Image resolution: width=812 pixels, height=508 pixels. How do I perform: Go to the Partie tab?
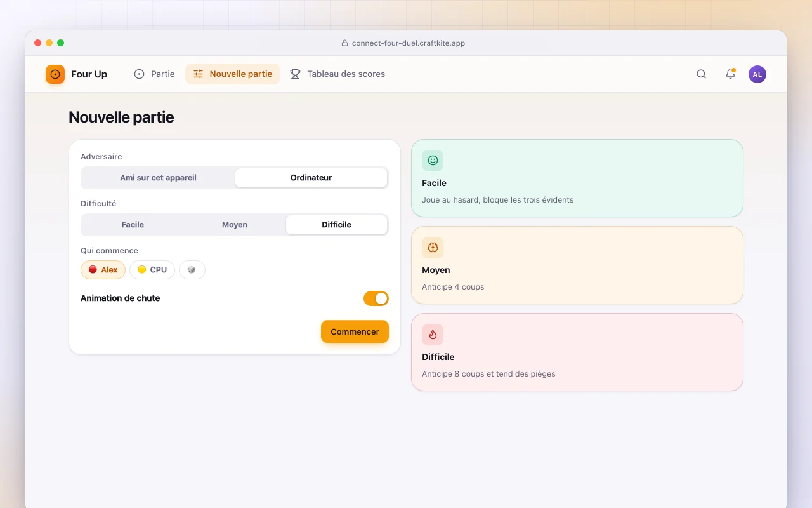tap(154, 74)
